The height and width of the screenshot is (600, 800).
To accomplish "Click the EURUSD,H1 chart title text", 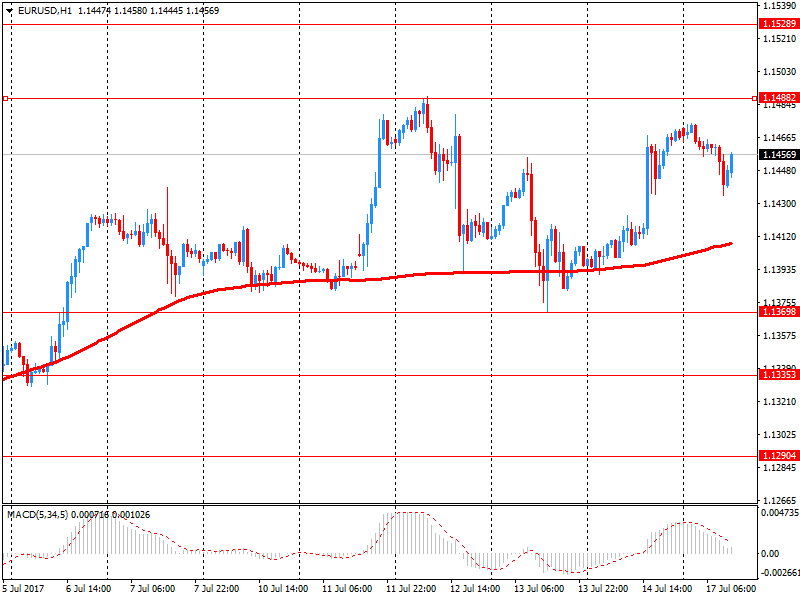I will (45, 11).
